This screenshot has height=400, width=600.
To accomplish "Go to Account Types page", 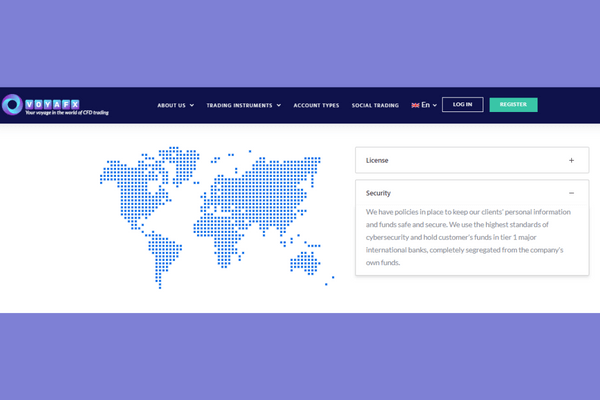I will coord(316,105).
